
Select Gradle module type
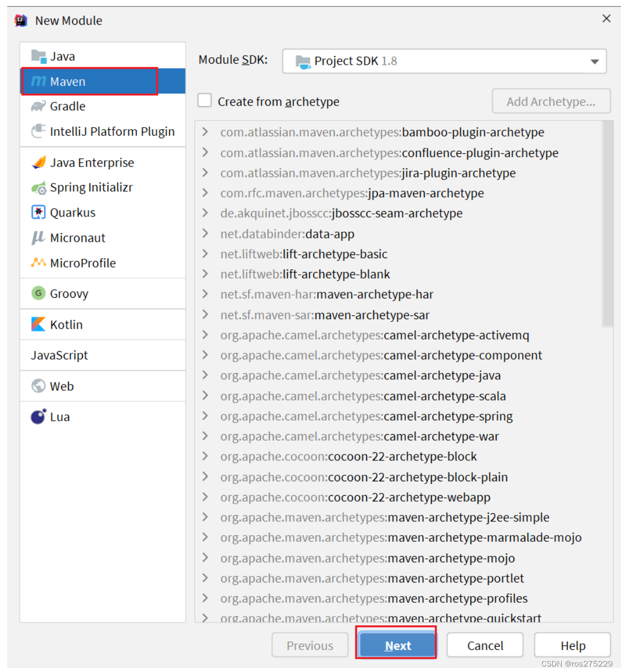pyautogui.click(x=103, y=106)
